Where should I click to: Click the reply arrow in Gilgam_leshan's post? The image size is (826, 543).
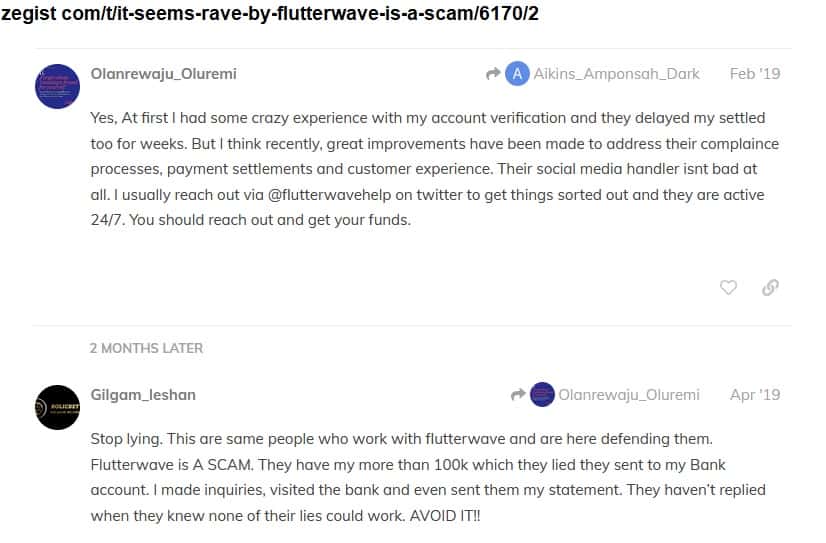pos(517,395)
